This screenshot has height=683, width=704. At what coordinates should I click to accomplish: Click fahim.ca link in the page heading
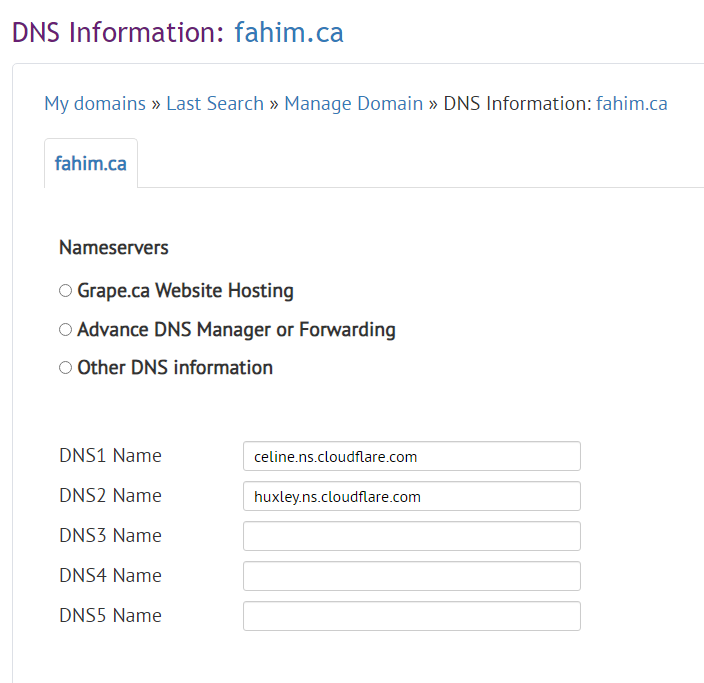tap(289, 33)
